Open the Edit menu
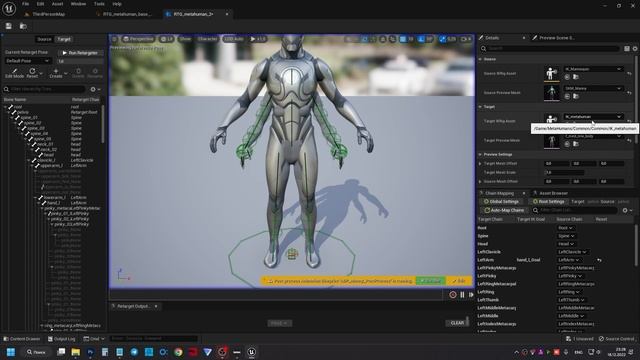The image size is (640, 360). (40, 4)
